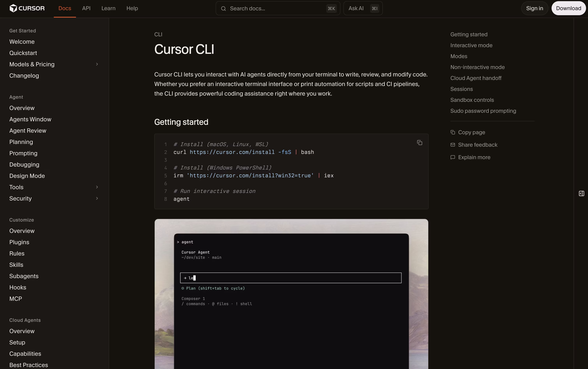
Task: Navigate to Planning in sidebar
Action: click(21, 142)
